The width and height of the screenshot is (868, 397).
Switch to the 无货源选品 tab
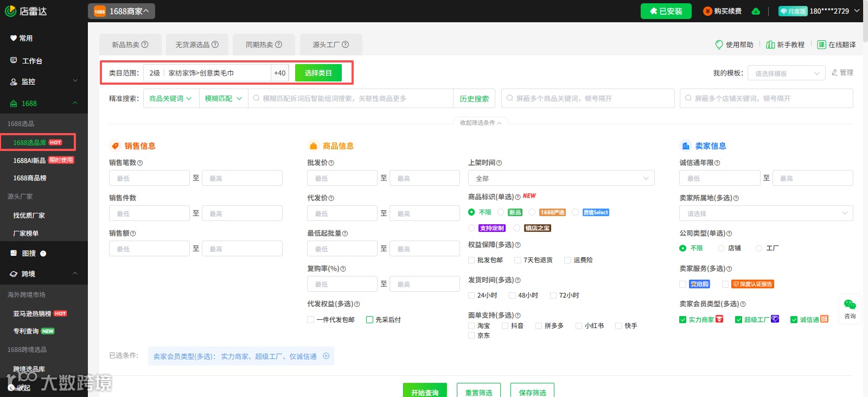click(x=197, y=45)
